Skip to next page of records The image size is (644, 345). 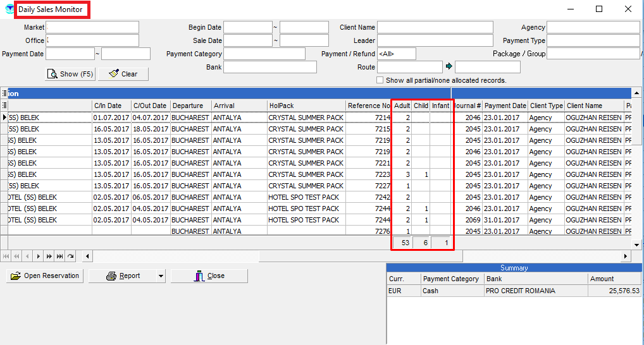click(49, 256)
